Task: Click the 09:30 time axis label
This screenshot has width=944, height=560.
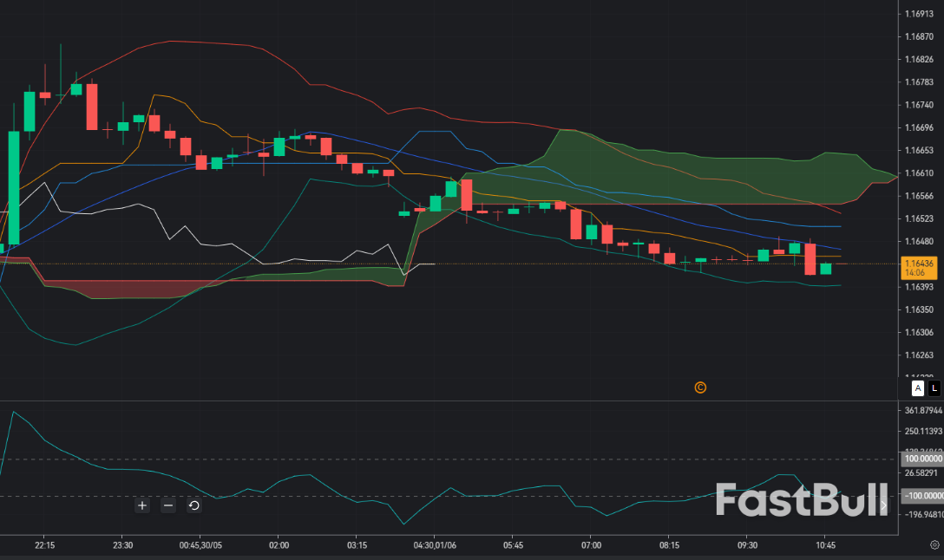Action: [747, 545]
